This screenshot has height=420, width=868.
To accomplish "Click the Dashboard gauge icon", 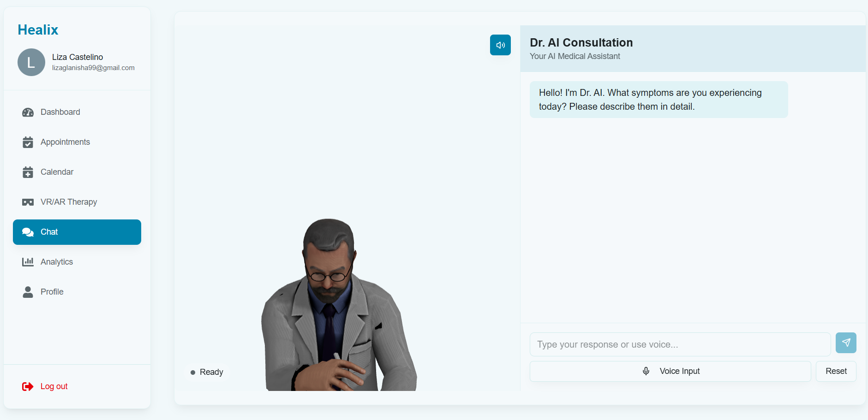I will (28, 112).
